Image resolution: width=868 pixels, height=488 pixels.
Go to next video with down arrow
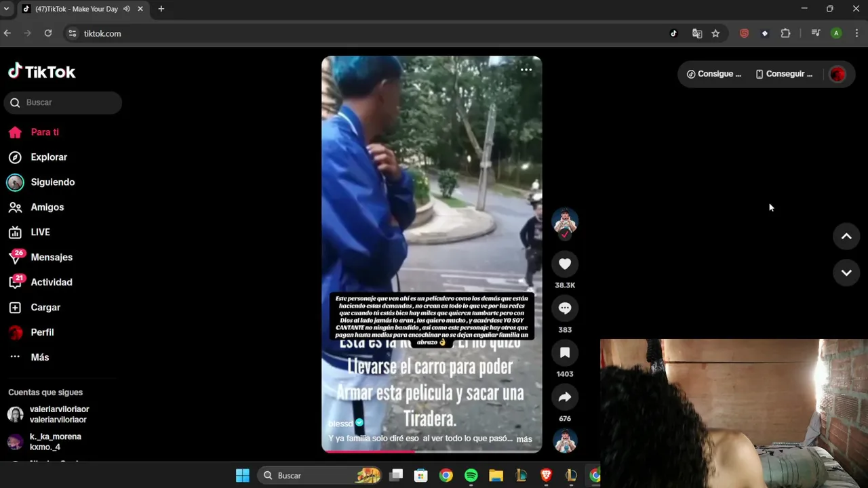tap(846, 273)
